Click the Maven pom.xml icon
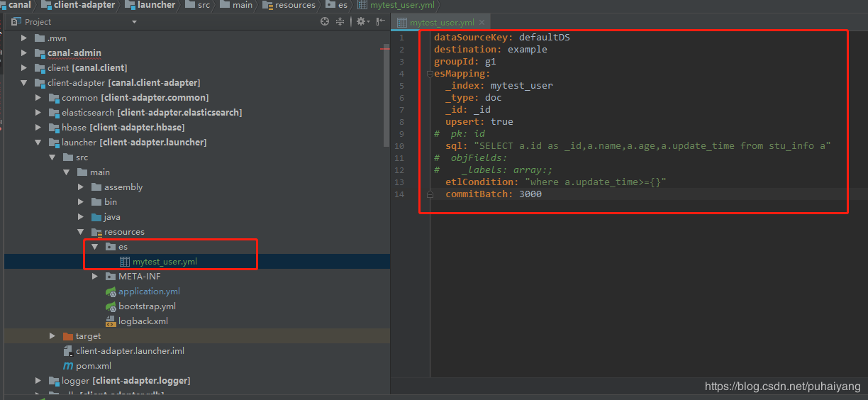Viewport: 868px width, 400px height. coord(68,366)
